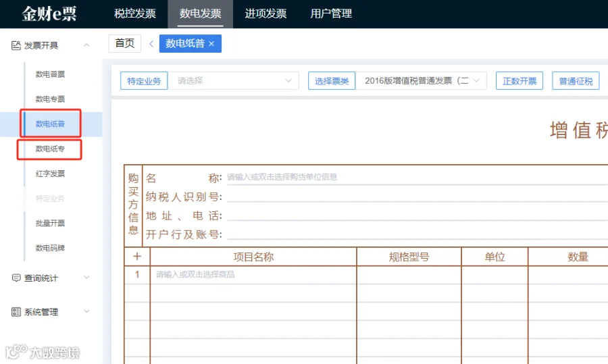This screenshot has height=364, width=608.
Task: Add a row with the plus icon
Action: [137, 256]
